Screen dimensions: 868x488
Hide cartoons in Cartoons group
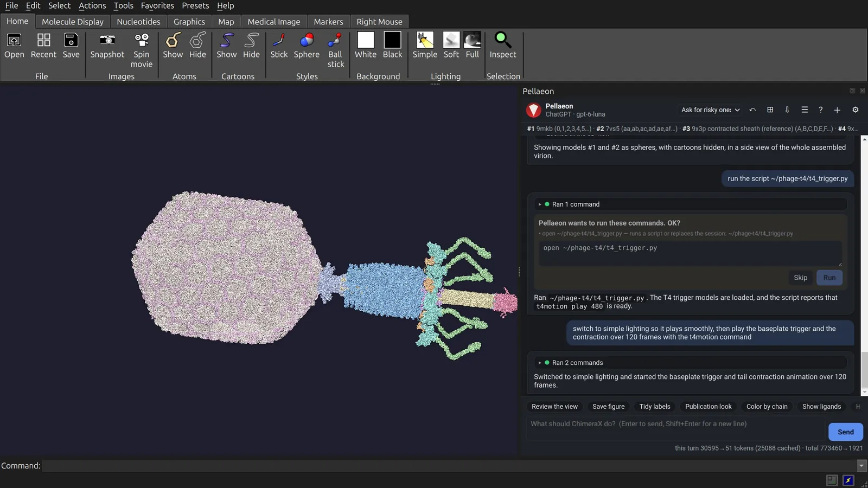click(251, 46)
